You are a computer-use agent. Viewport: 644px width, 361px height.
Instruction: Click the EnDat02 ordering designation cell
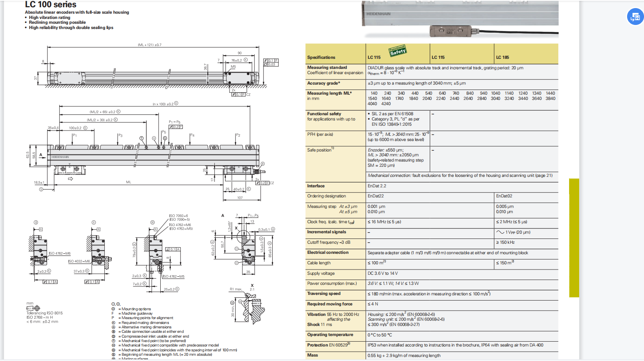[x=504, y=196]
